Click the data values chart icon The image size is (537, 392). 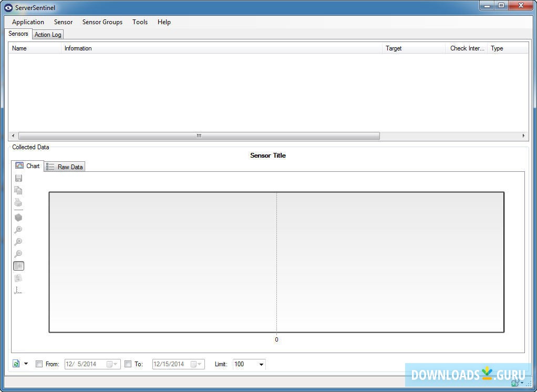(x=18, y=278)
